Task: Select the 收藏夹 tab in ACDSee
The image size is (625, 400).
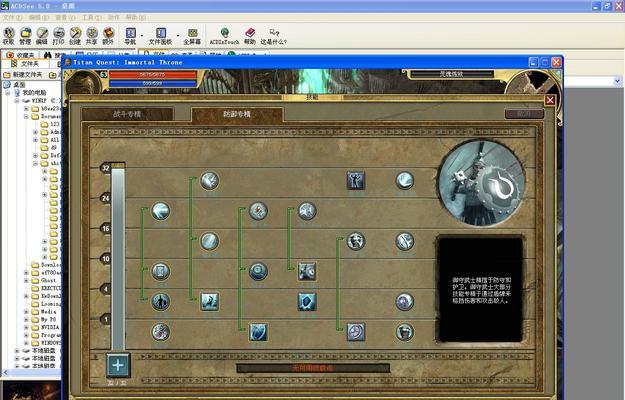Action: tap(21, 55)
